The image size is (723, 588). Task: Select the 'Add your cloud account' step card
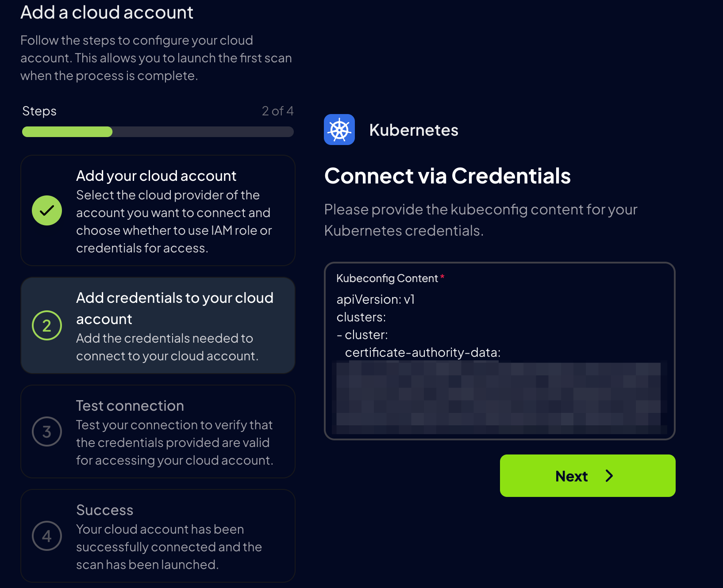[x=158, y=211]
